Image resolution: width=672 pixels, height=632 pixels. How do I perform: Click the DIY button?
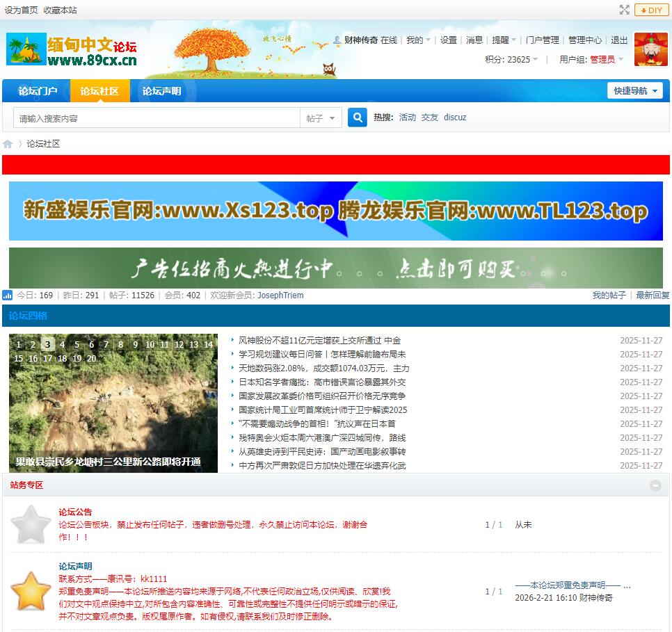pos(651,10)
